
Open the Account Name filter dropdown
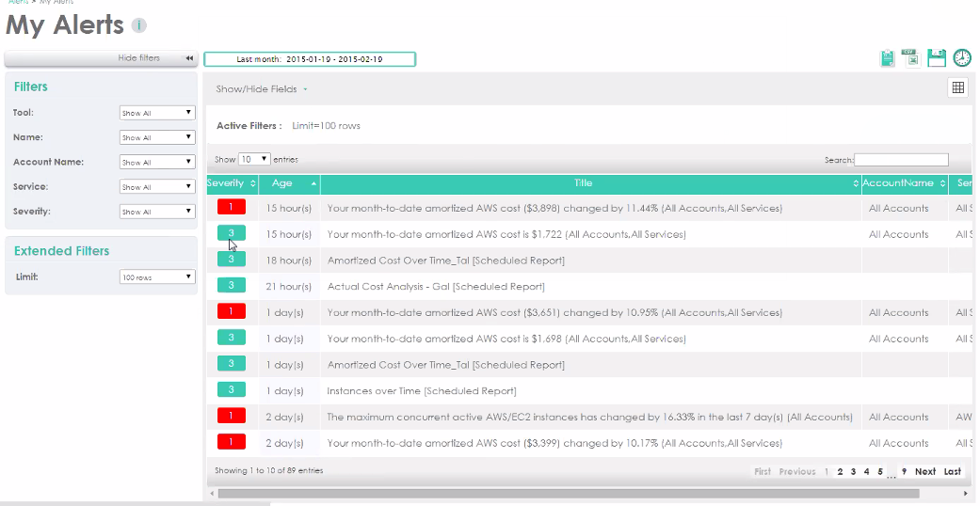click(157, 163)
